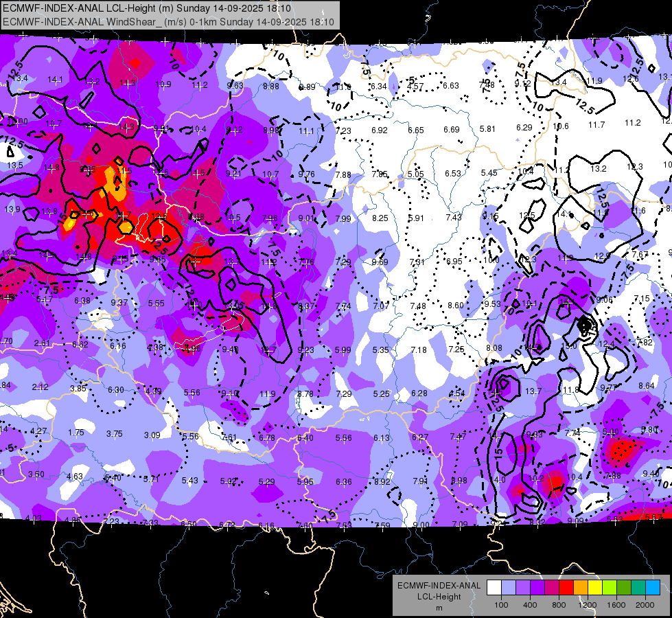Click the shear value 6.69 on map

[452, 129]
